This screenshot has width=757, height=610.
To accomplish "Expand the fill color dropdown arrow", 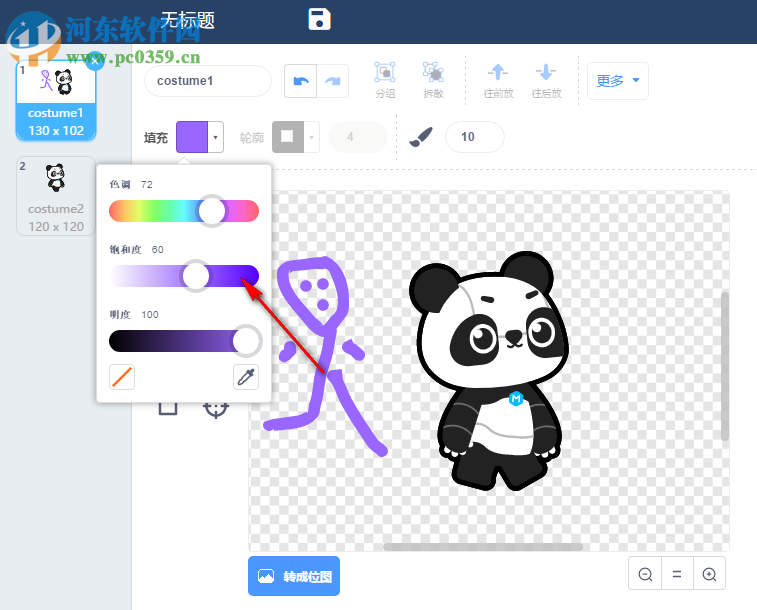I will pos(215,137).
